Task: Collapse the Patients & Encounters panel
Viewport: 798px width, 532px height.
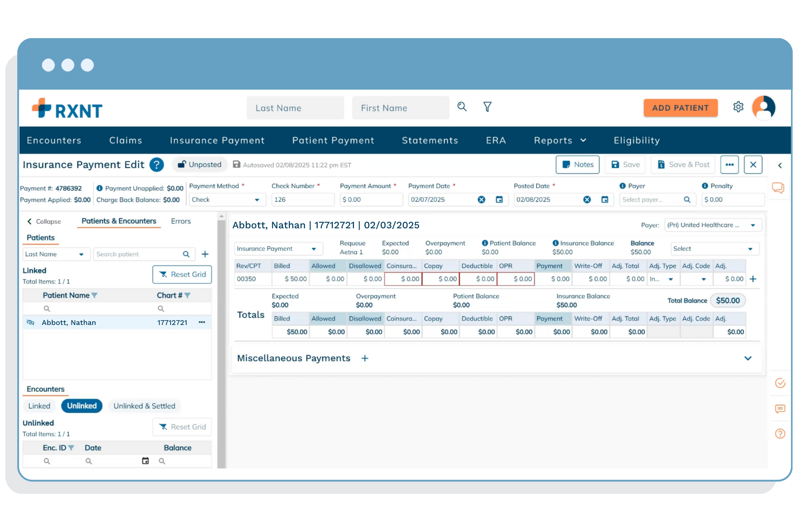Action: click(44, 221)
